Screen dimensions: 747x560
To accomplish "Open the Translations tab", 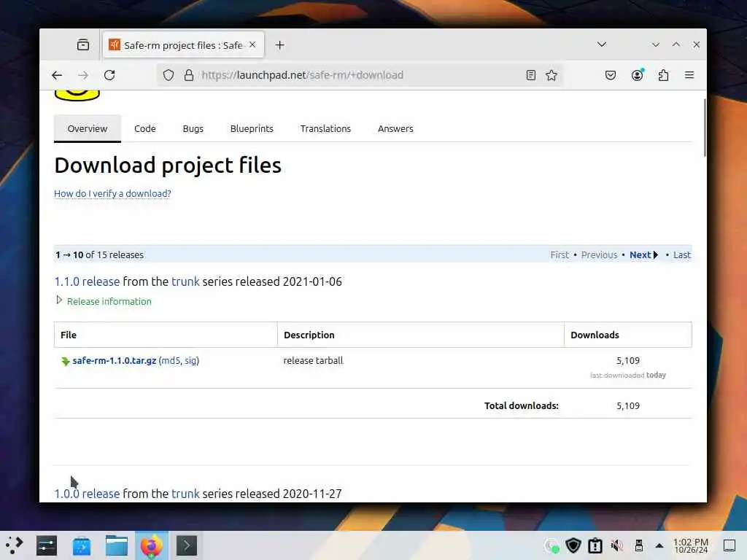I will (325, 128).
